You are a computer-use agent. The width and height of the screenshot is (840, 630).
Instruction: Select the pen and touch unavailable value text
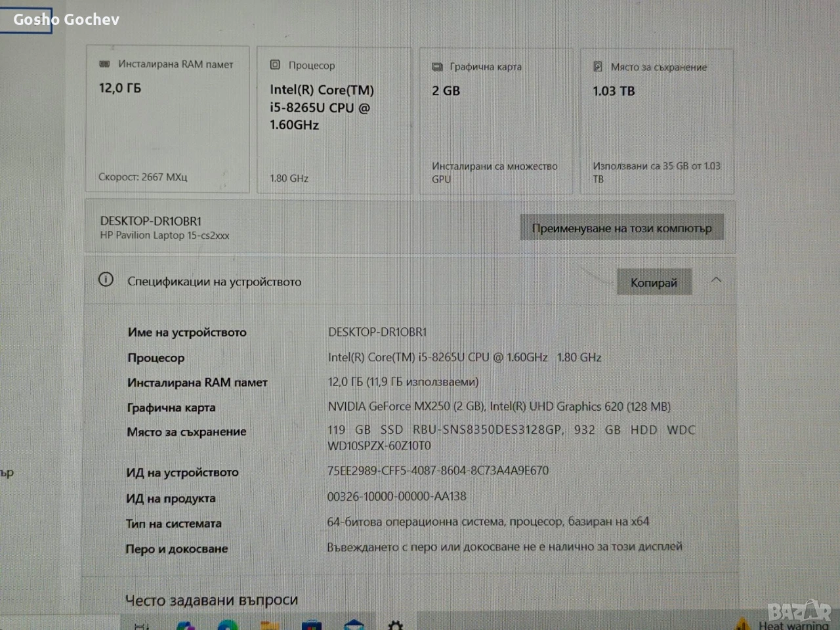(505, 547)
